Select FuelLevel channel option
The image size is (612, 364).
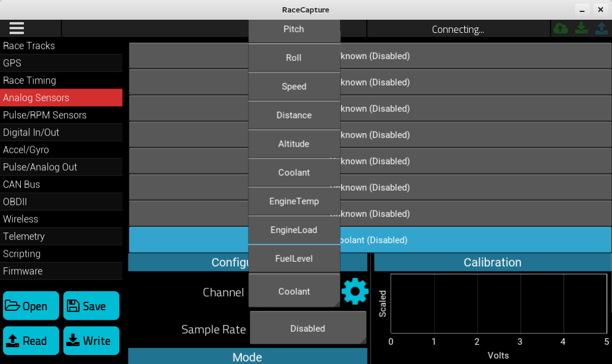coord(294,258)
